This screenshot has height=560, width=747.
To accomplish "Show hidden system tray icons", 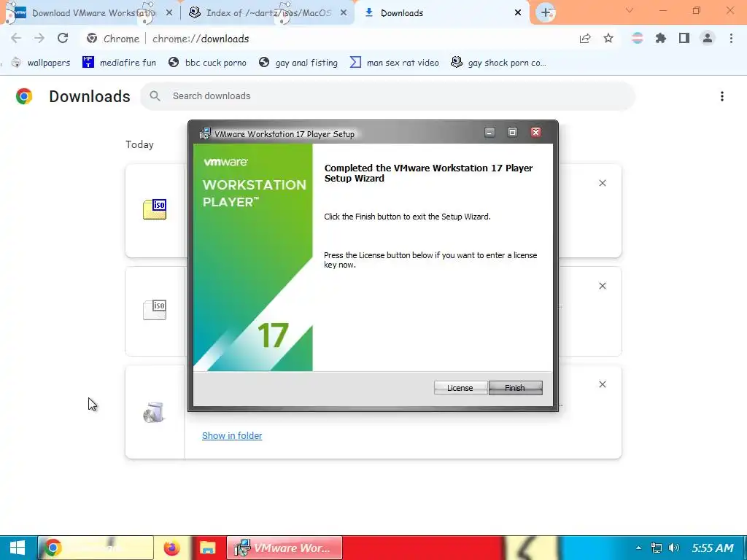I will tap(638, 548).
